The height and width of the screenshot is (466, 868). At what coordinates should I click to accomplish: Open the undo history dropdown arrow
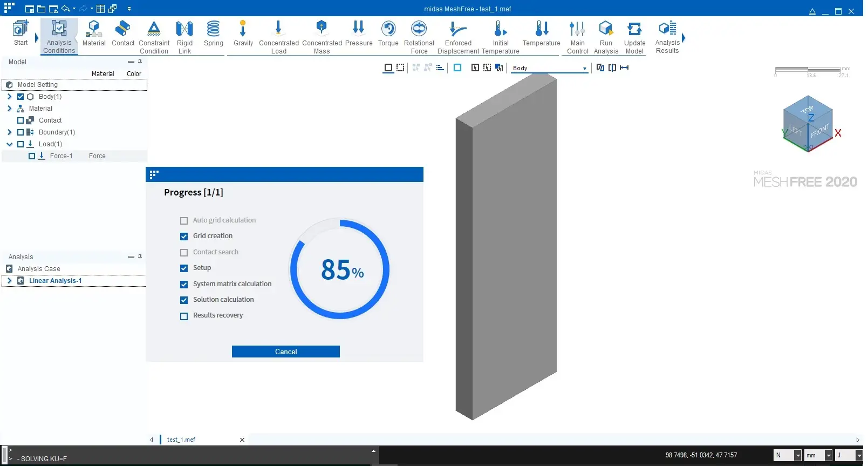click(74, 9)
